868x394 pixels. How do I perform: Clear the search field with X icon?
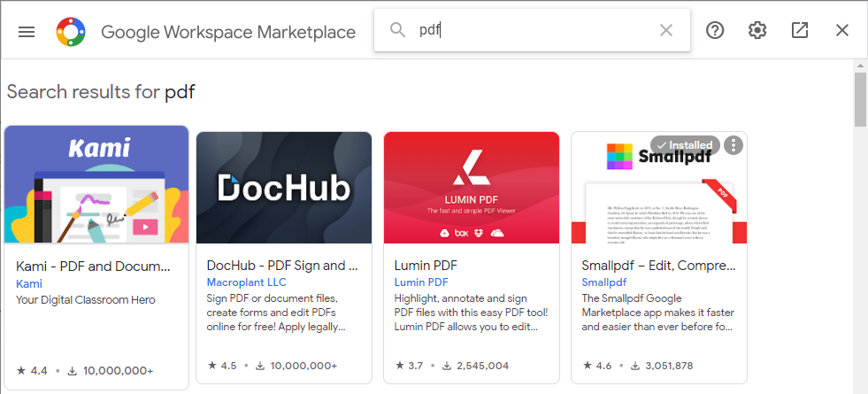(x=666, y=30)
